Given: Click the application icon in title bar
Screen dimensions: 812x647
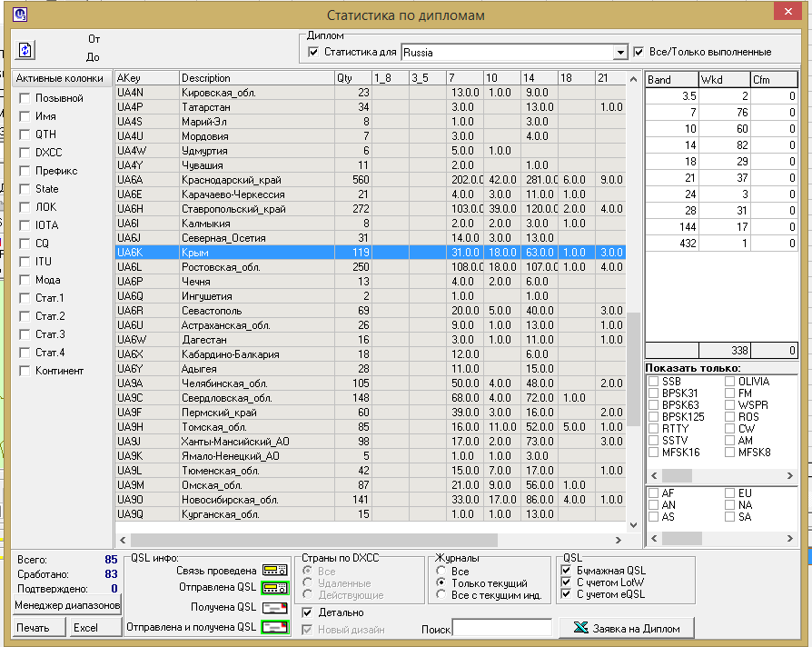Looking at the screenshot, I should [x=21, y=15].
